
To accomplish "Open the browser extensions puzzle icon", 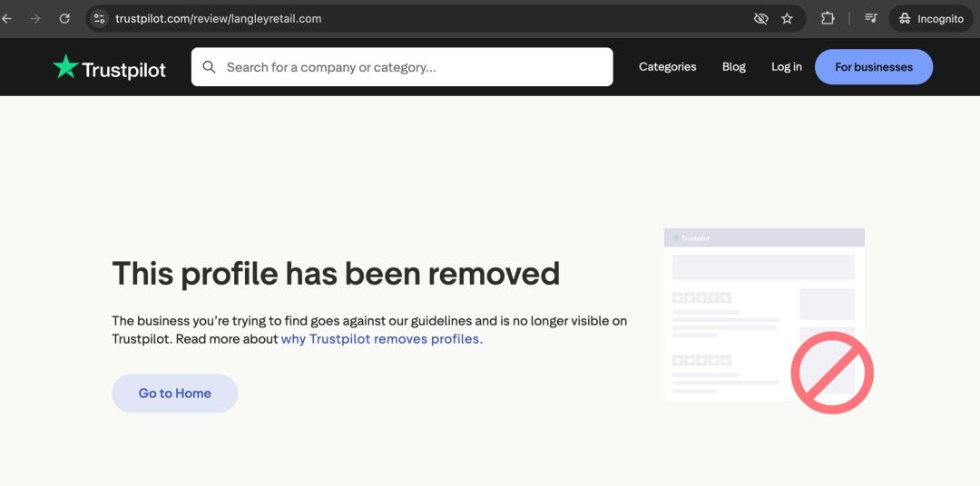I will (x=828, y=19).
